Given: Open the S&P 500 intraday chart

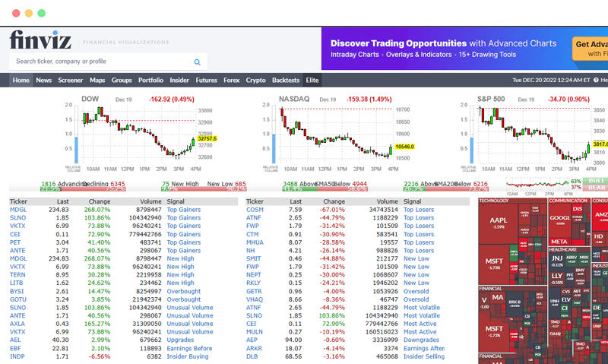Looking at the screenshot, I should (534, 134).
